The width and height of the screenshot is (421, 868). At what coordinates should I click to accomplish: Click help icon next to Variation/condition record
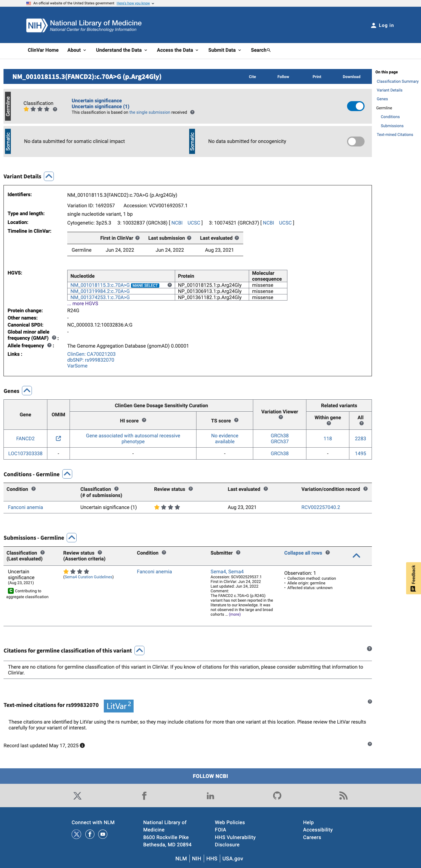coord(365,489)
